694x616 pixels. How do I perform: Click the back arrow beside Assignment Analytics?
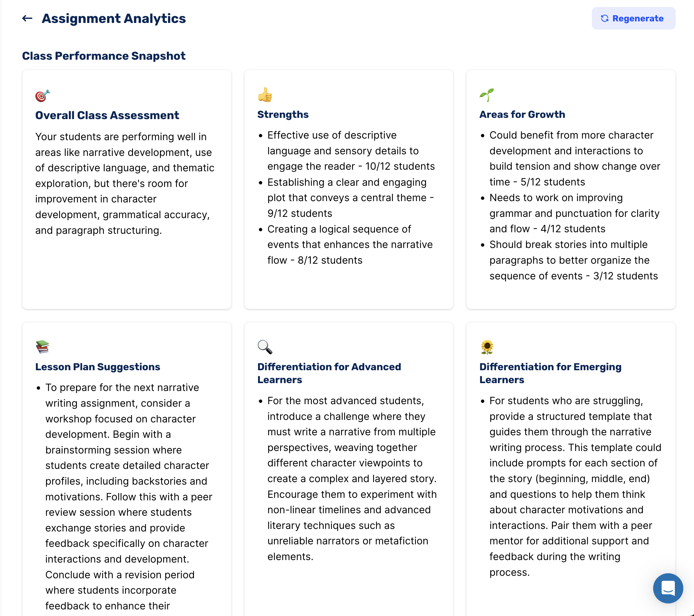coord(27,18)
